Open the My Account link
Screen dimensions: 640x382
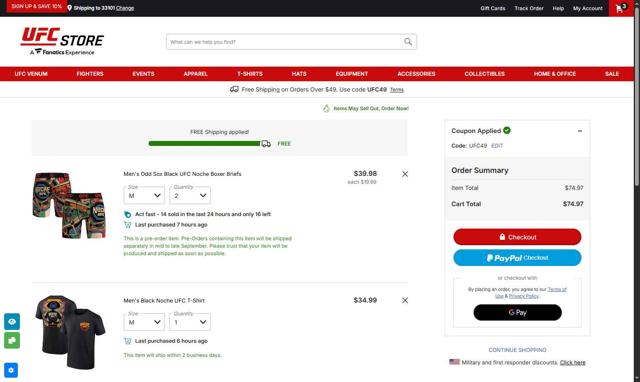point(588,8)
